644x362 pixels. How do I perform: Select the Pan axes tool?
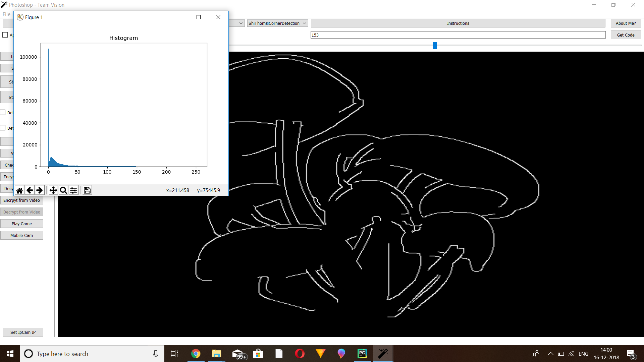(x=53, y=190)
